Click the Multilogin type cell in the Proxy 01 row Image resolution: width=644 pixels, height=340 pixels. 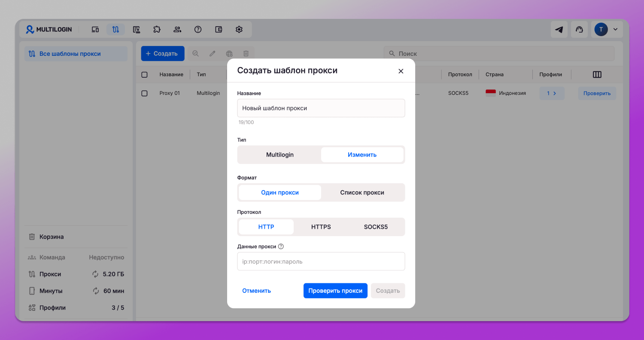(x=208, y=93)
